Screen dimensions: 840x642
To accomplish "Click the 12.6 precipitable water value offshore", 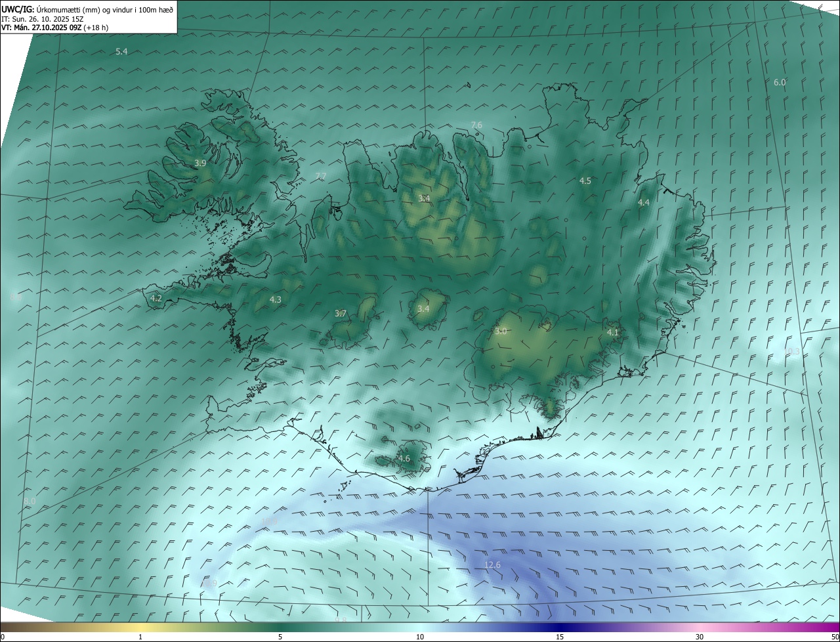I will pos(492,565).
